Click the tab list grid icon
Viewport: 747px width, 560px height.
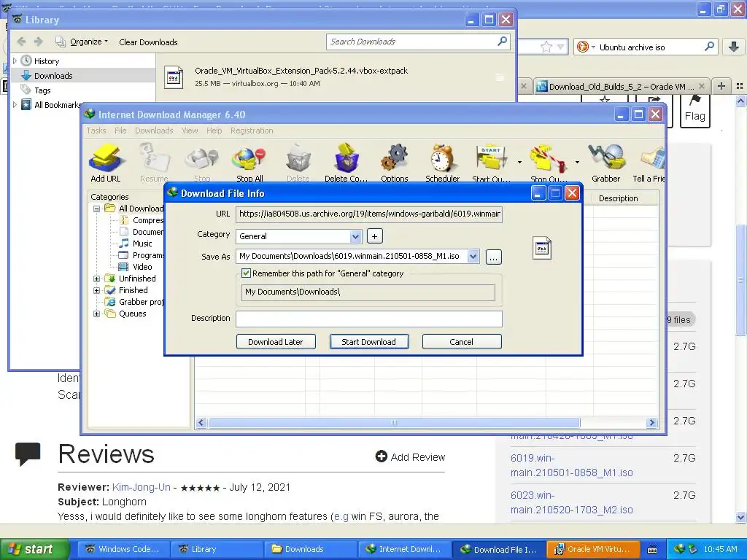click(x=740, y=86)
